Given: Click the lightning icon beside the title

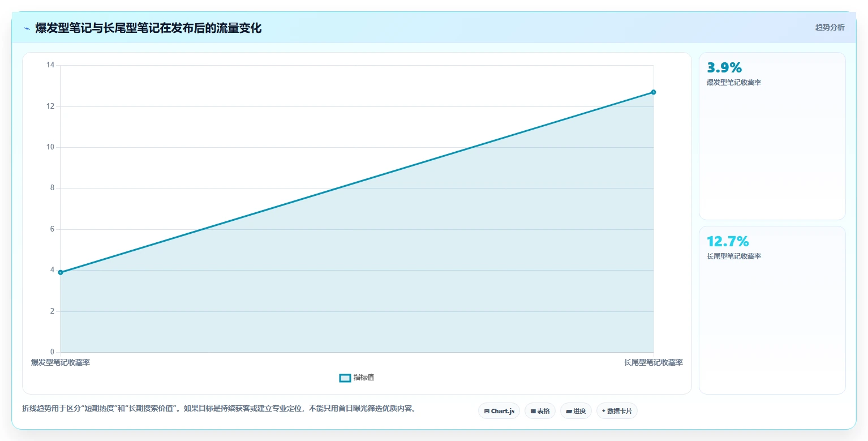Looking at the screenshot, I should 27,28.
